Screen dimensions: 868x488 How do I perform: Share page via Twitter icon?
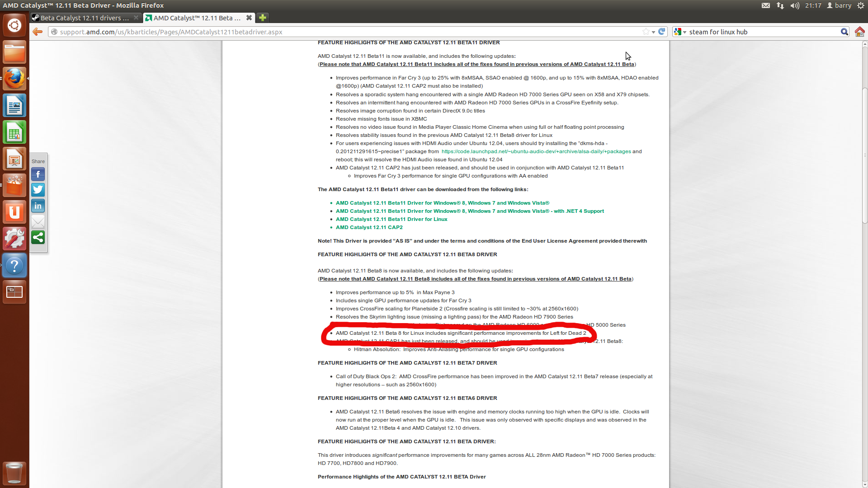[x=38, y=190]
